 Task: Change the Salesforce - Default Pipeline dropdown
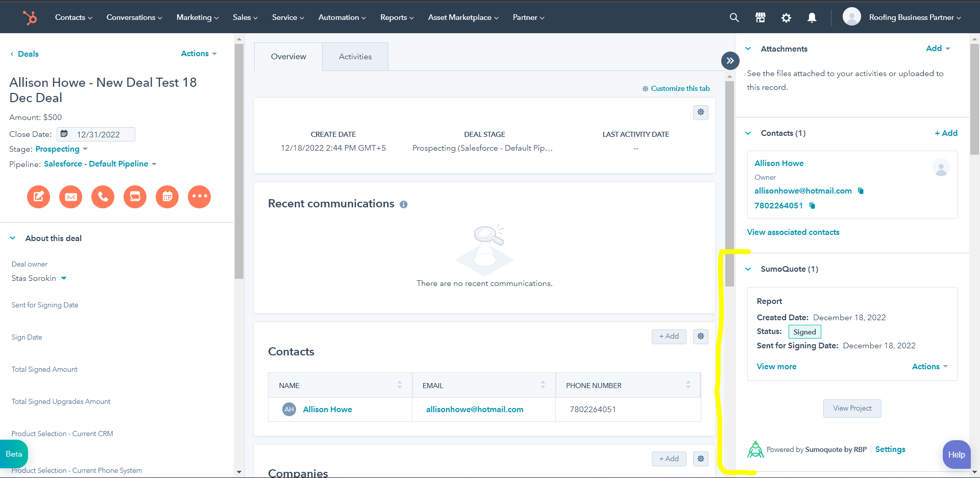[100, 164]
